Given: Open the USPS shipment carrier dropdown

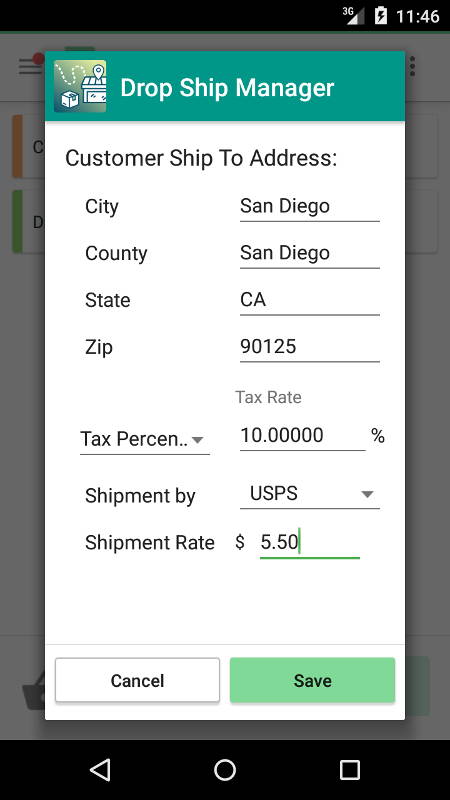Looking at the screenshot, I should point(310,494).
